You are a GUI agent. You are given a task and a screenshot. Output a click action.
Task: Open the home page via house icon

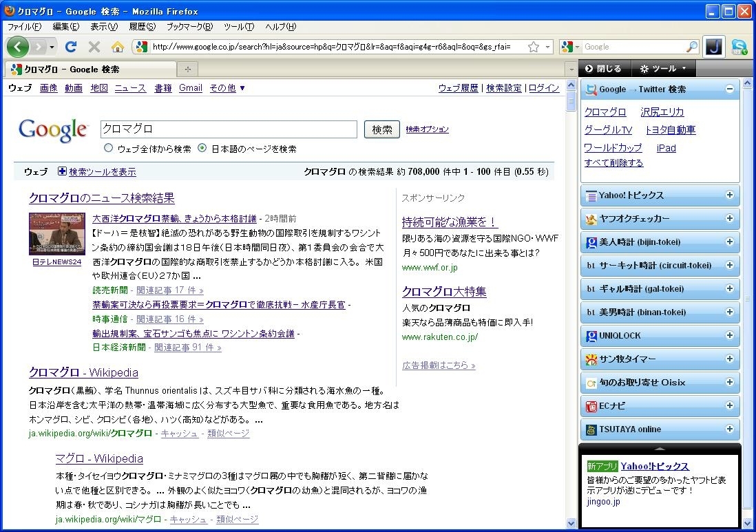[x=118, y=47]
